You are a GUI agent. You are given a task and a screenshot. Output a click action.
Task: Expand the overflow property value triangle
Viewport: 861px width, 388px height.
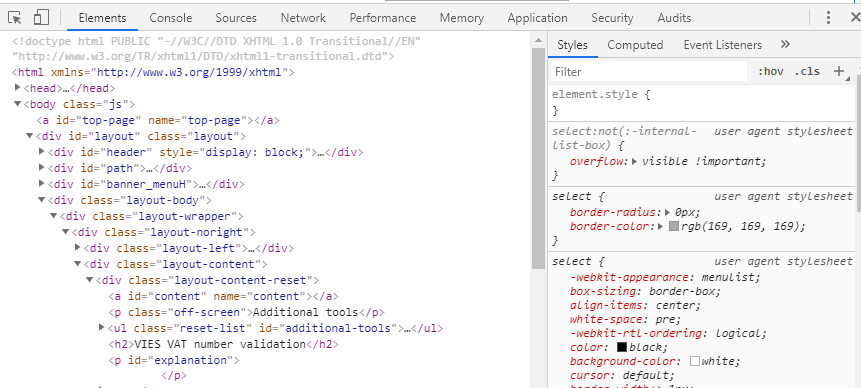[x=635, y=161]
